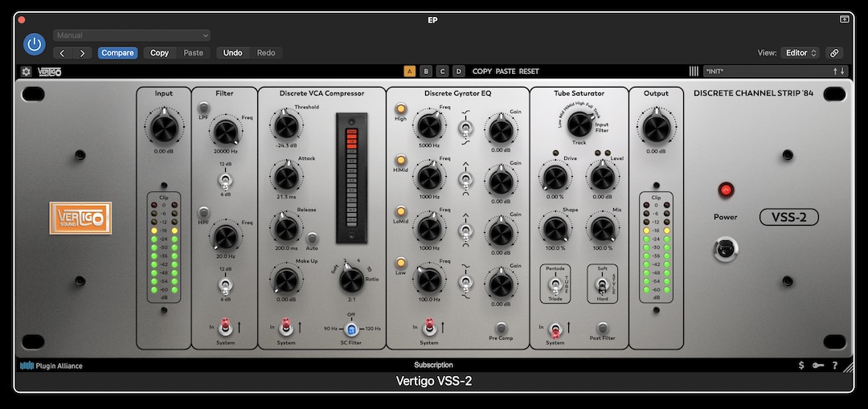Go to previous preset arrow
Image resolution: width=868 pixels, height=409 pixels.
pyautogui.click(x=62, y=53)
